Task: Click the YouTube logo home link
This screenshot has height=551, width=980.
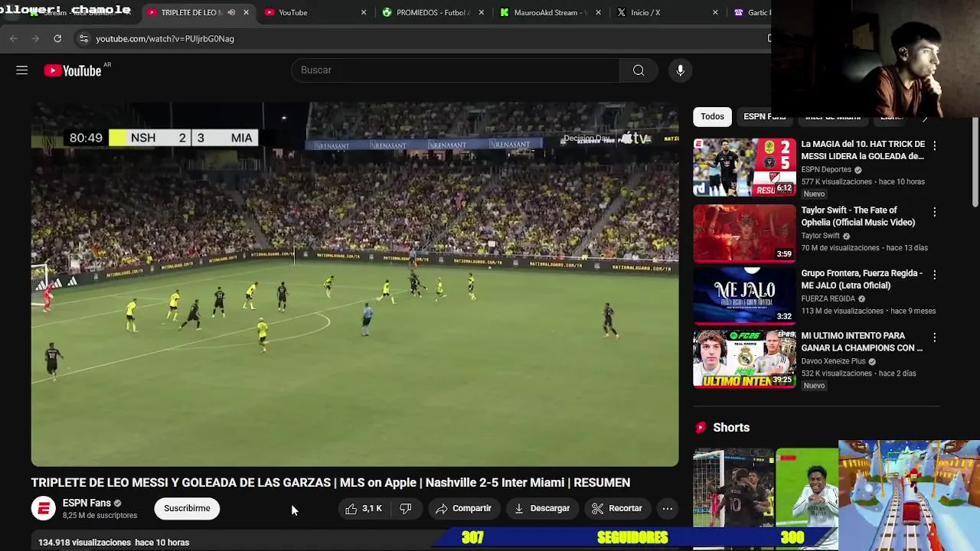Action: pyautogui.click(x=73, y=70)
